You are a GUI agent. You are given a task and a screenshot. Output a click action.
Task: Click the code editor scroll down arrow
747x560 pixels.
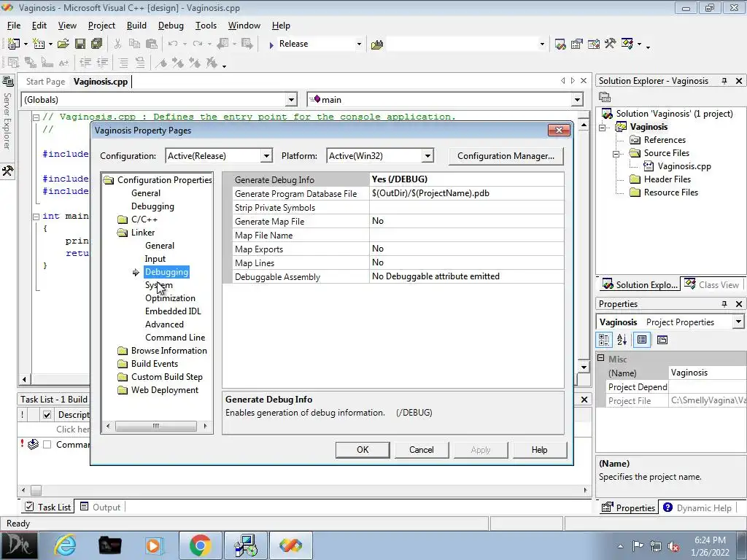(584, 367)
